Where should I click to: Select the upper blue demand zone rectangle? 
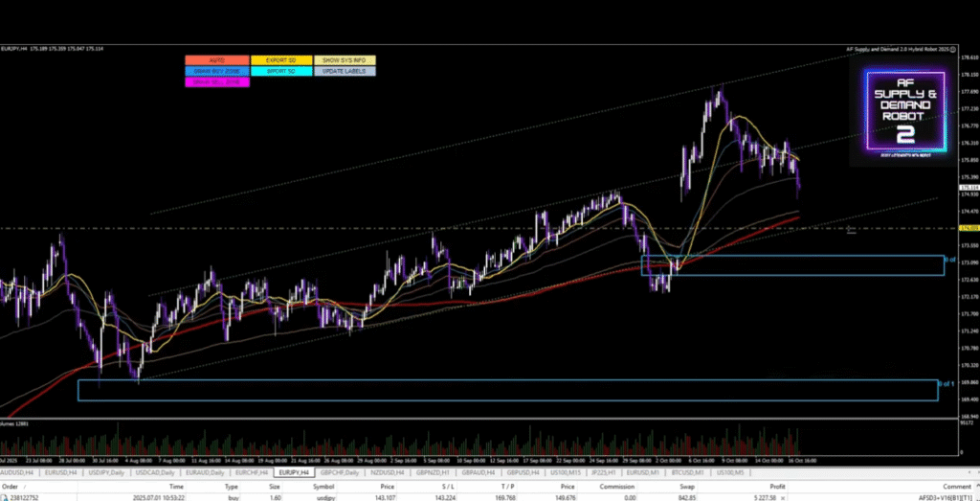click(791, 265)
